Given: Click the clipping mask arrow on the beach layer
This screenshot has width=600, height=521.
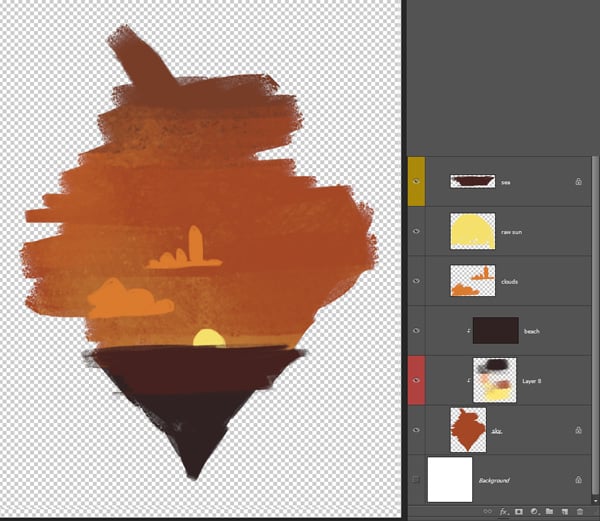Looking at the screenshot, I should tap(468, 331).
